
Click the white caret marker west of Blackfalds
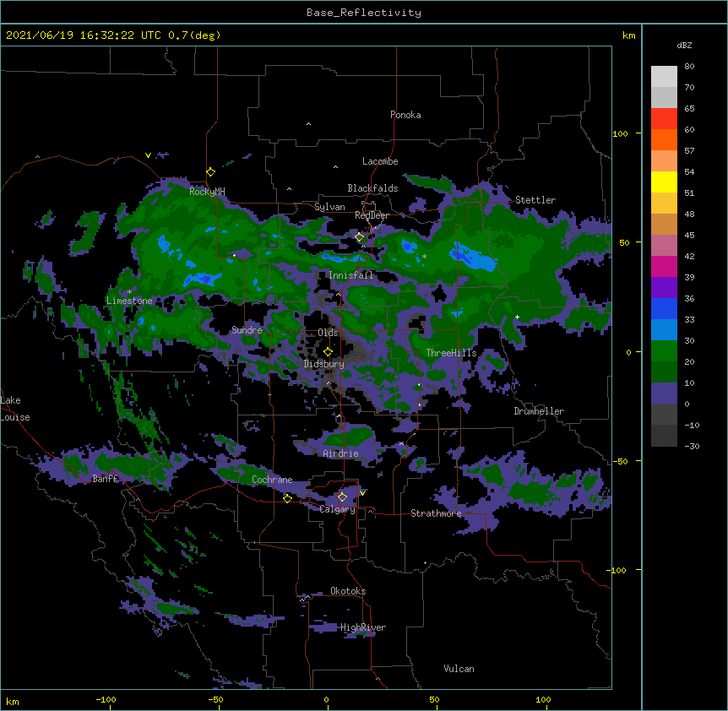point(289,189)
